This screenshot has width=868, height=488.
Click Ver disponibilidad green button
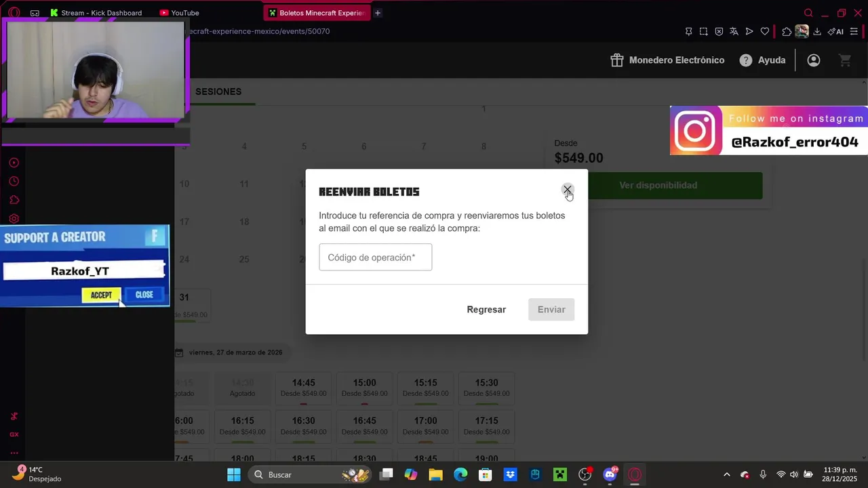[x=658, y=185]
